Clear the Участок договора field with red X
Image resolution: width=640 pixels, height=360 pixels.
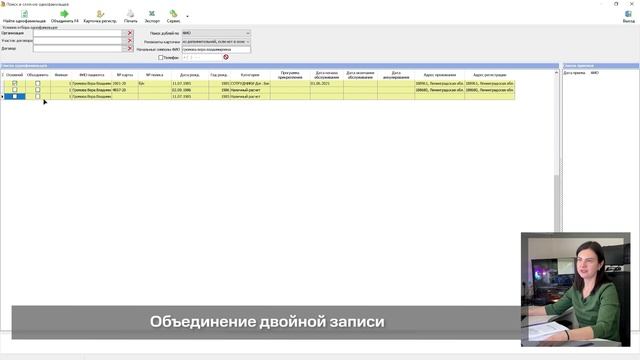pos(130,41)
